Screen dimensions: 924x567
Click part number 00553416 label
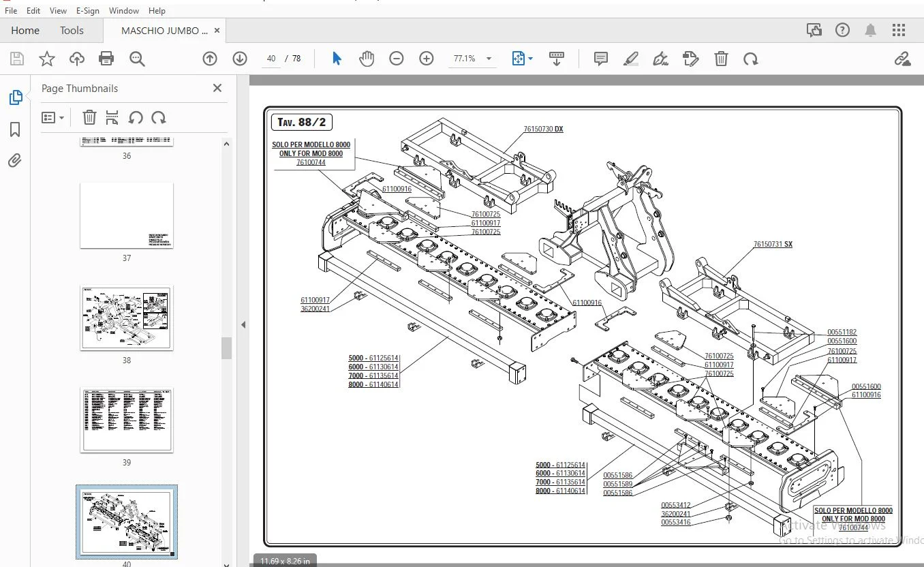click(x=675, y=522)
